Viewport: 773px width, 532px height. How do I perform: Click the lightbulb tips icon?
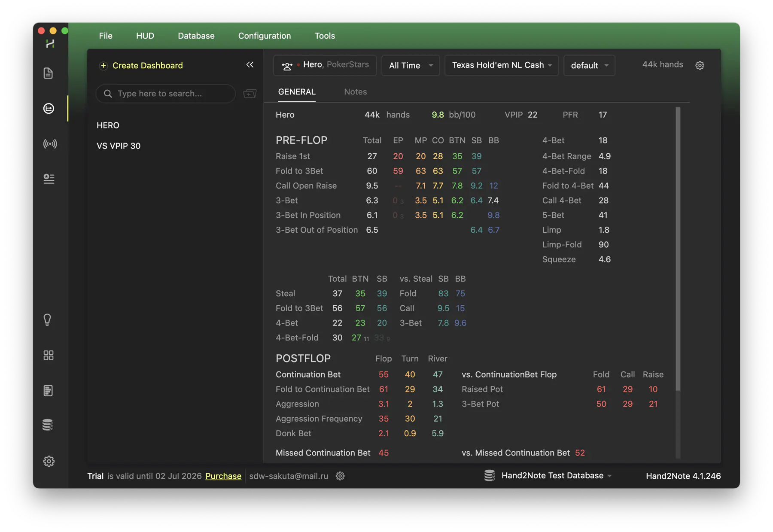[48, 319]
